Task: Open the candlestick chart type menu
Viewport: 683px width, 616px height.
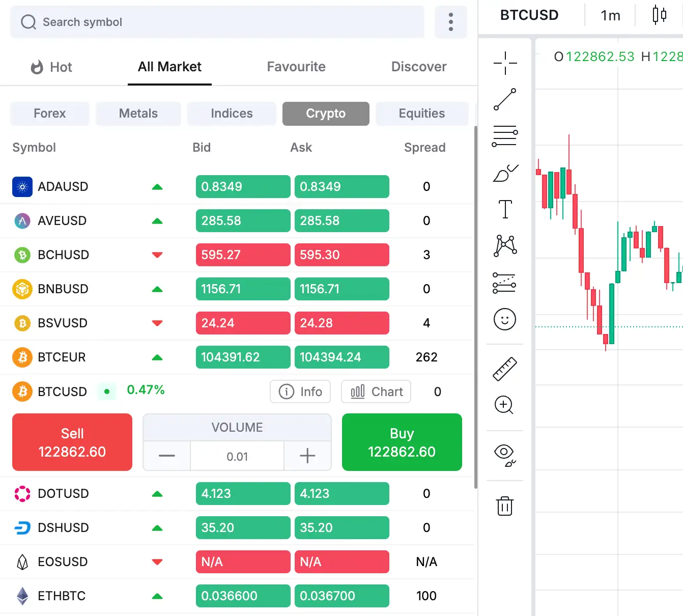Action: tap(659, 15)
